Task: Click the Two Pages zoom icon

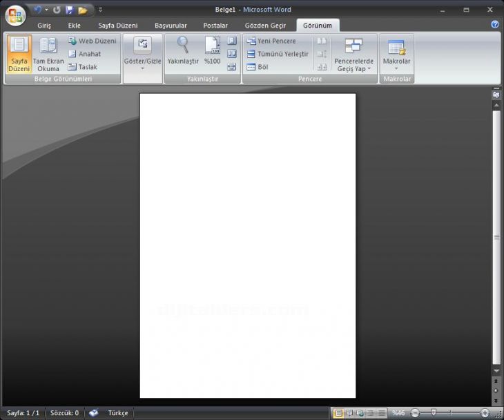Action: click(232, 54)
